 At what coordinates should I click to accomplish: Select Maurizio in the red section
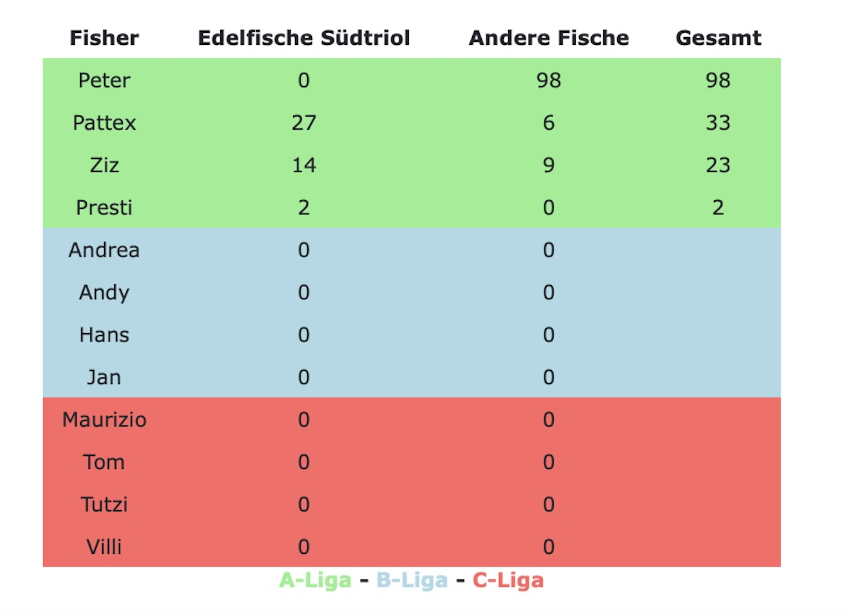pyautogui.click(x=104, y=420)
